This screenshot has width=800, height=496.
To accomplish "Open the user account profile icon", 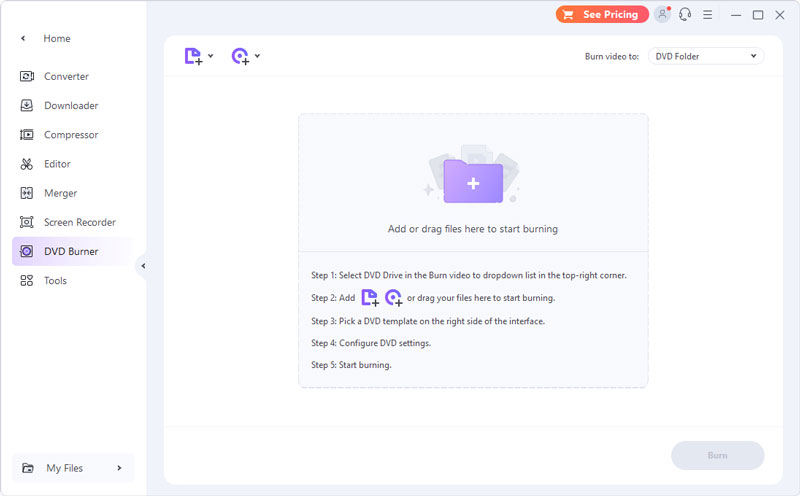I will 662,15.
